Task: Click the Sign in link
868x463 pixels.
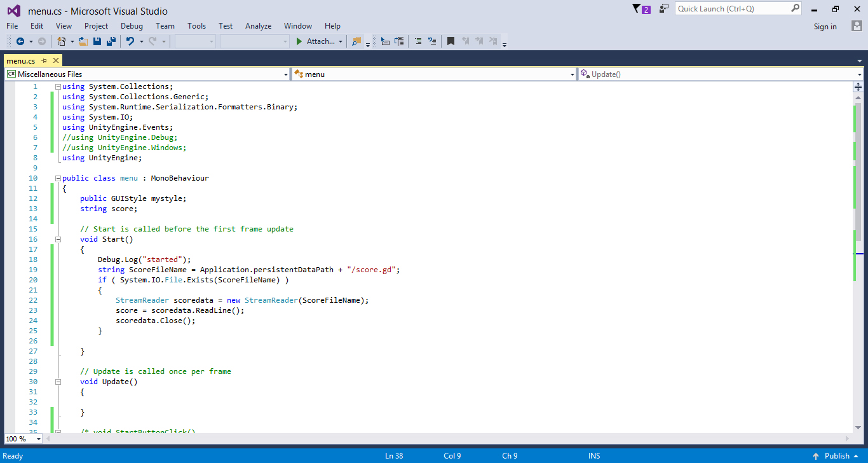Action: (825, 27)
